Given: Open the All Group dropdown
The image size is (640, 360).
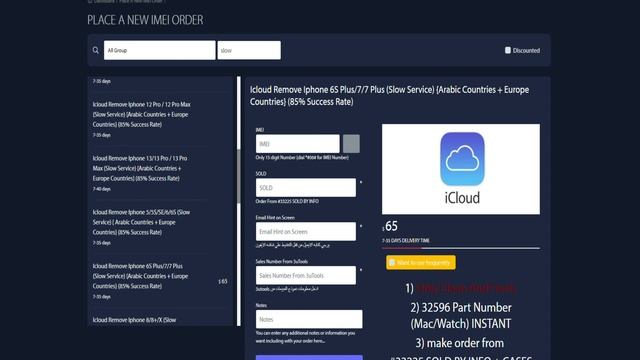Looking at the screenshot, I should (160, 50).
